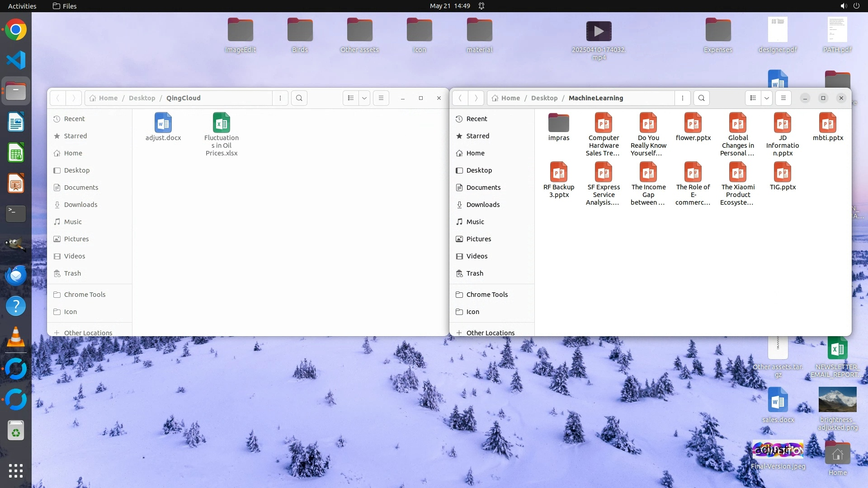Click search icon in QingCloud window
The height and width of the screenshot is (488, 868).
click(x=299, y=98)
